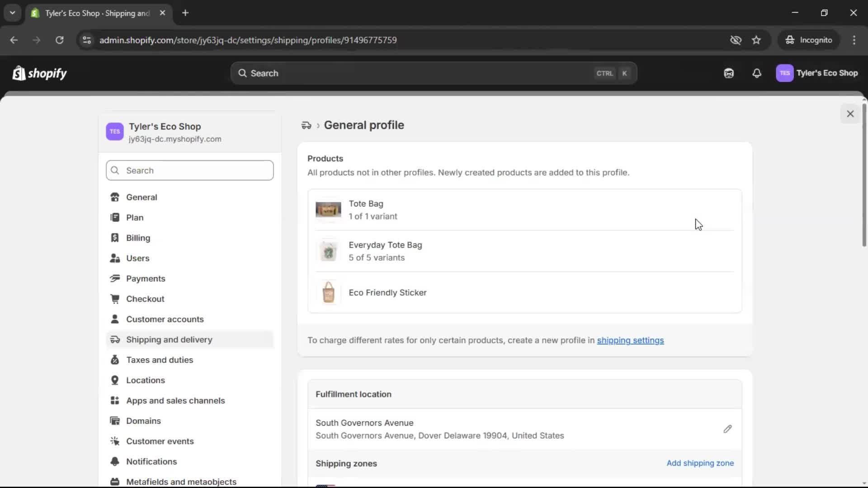Click the breadcrumb chevron before General profile
This screenshot has height=488, width=868.
pos(318,125)
